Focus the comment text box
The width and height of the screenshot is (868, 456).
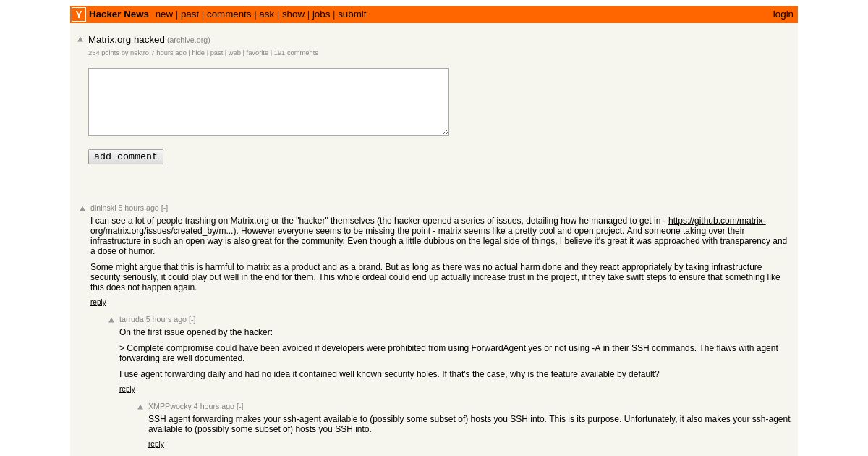tap(268, 102)
